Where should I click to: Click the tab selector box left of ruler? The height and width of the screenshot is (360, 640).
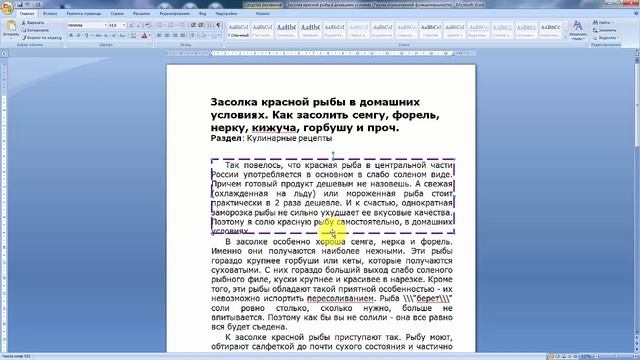4,53
